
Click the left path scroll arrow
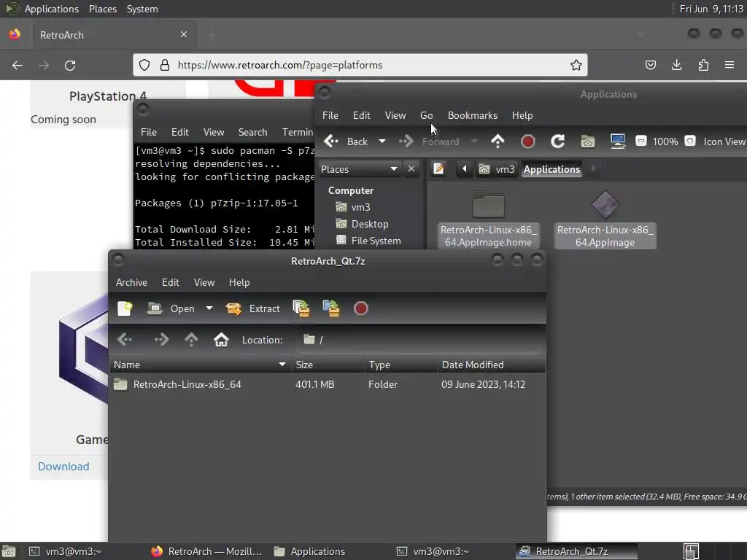(x=464, y=168)
